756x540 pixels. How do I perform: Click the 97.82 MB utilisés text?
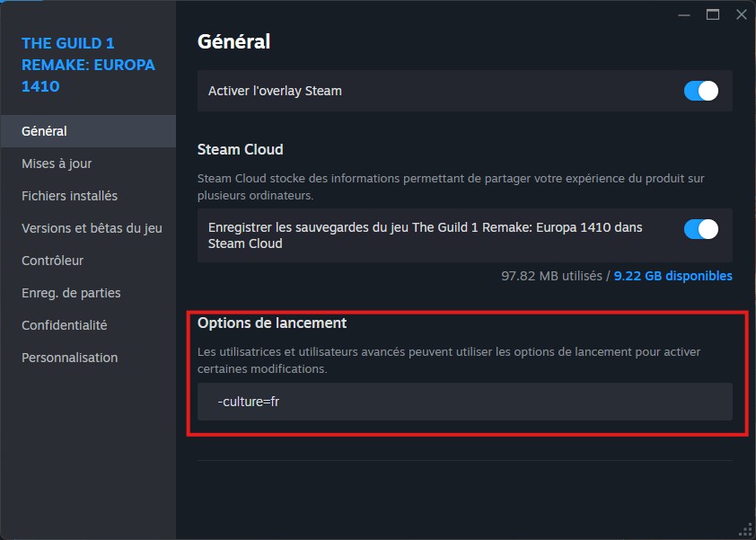(551, 276)
